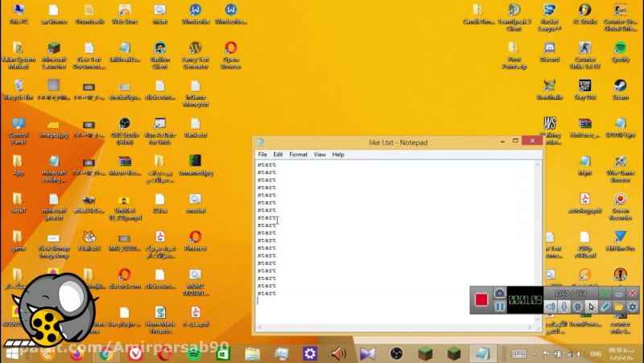Open the View menu in Notepad

point(320,155)
